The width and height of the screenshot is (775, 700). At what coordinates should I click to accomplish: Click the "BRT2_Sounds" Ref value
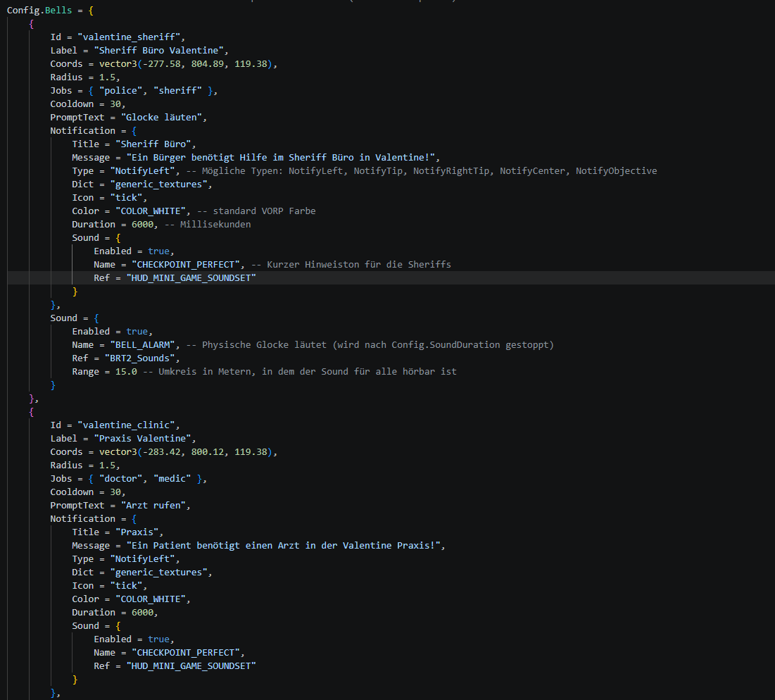(140, 358)
